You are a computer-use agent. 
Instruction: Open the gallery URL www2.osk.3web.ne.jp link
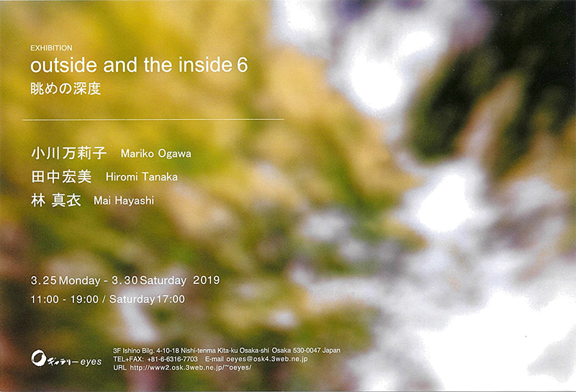click(x=189, y=367)
